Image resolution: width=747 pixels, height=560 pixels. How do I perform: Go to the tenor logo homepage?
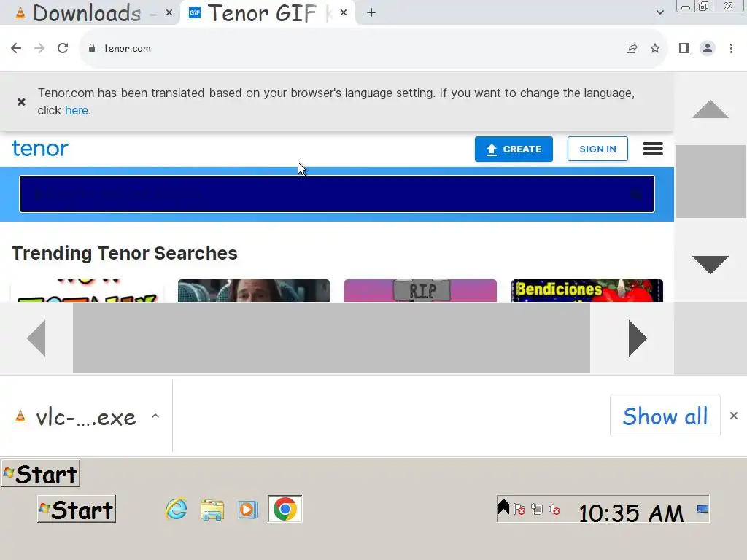(x=40, y=149)
